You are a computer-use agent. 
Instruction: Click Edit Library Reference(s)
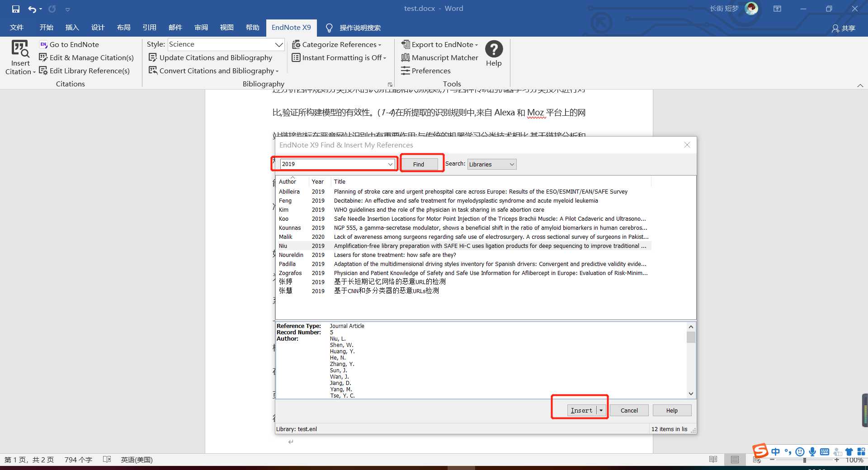pyautogui.click(x=85, y=71)
